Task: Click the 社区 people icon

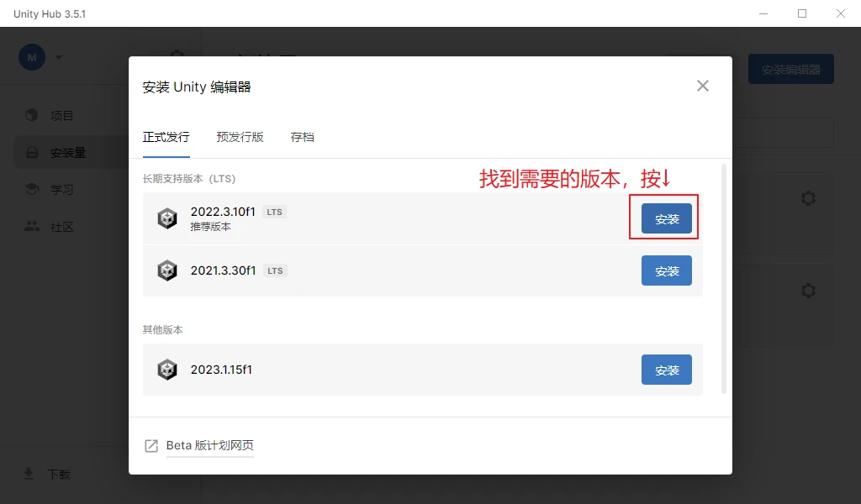Action: point(32,226)
